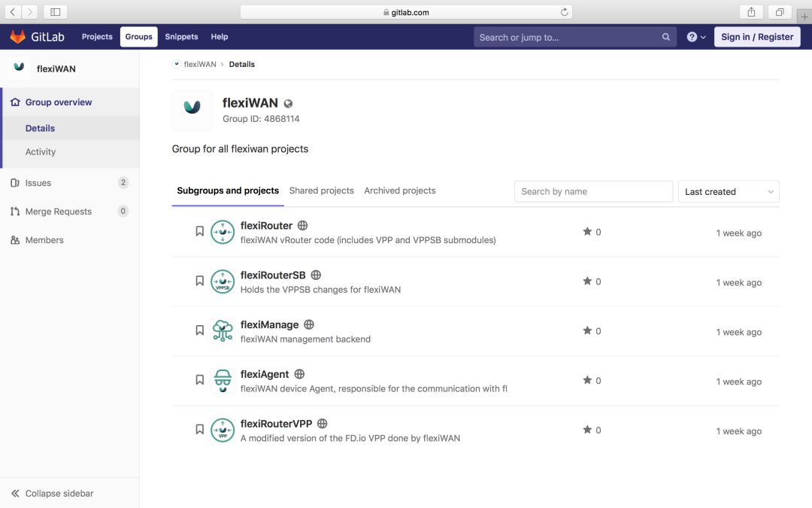Image resolution: width=812 pixels, height=508 pixels.
Task: Add a new browser tab with plus
Action: point(804,17)
